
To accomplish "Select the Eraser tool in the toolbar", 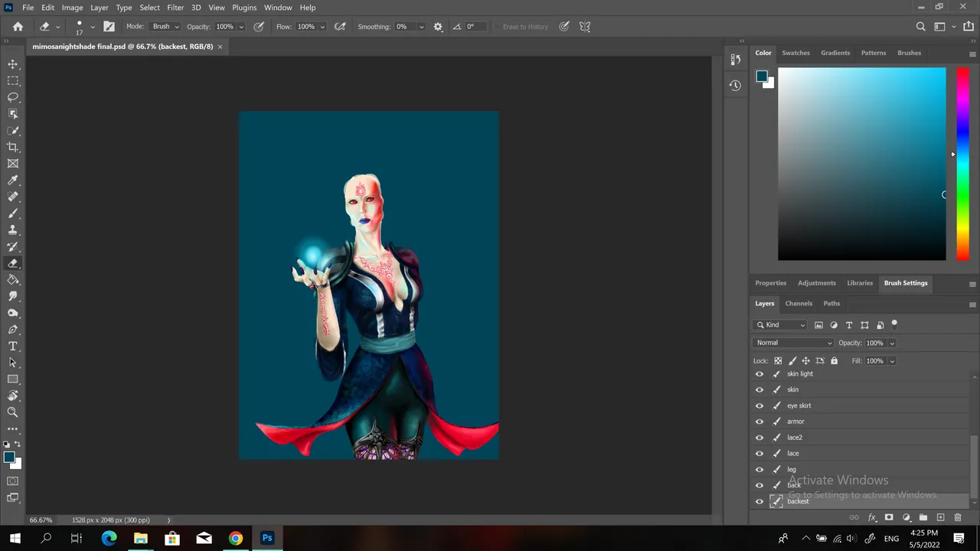I will click(13, 263).
